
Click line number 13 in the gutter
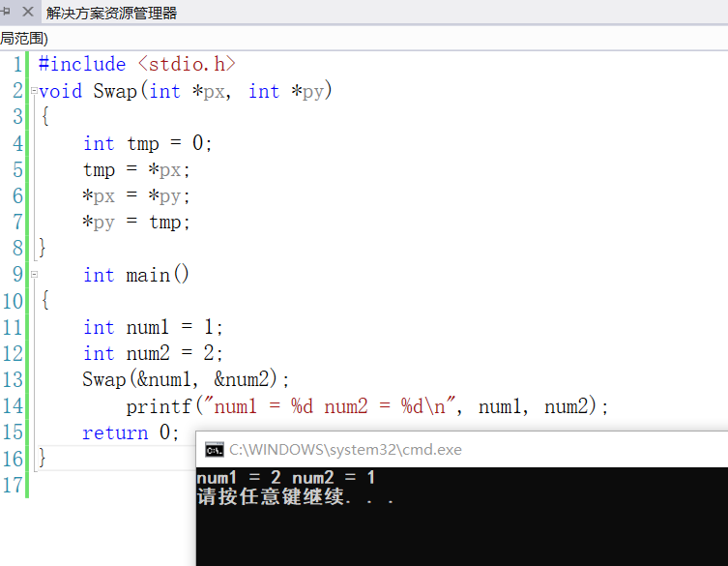[13, 379]
